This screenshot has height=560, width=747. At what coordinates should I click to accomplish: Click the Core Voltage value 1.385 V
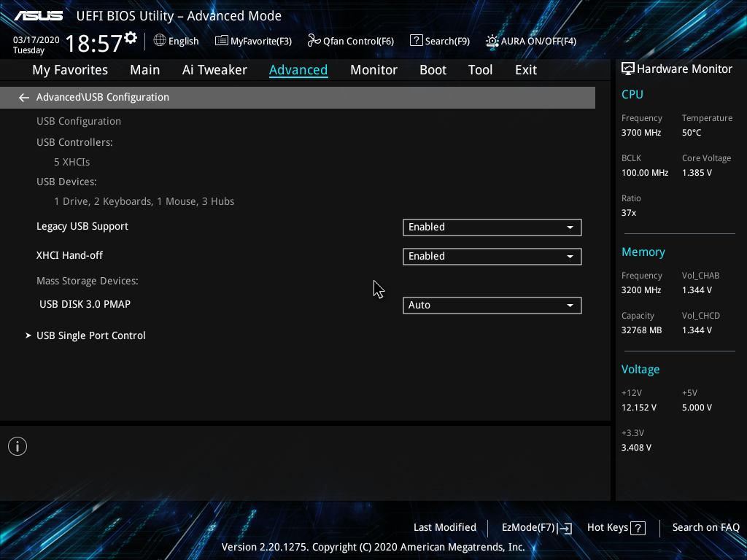[697, 173]
